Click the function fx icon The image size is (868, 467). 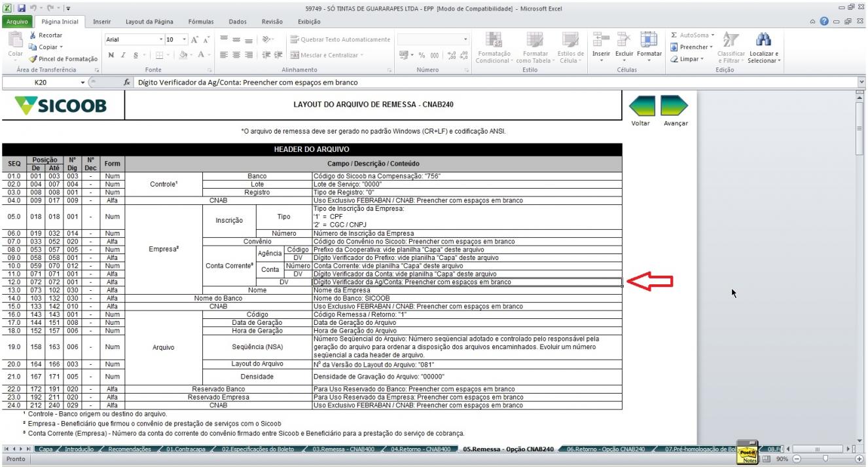[128, 83]
